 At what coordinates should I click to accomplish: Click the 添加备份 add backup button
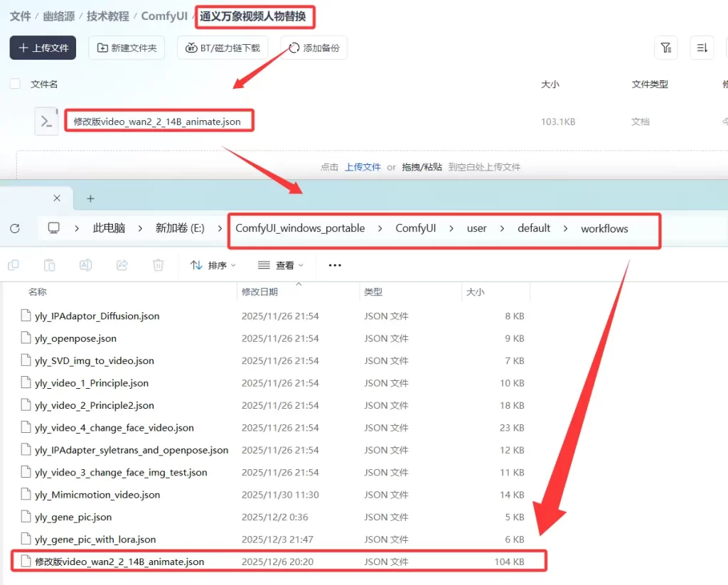pos(314,48)
